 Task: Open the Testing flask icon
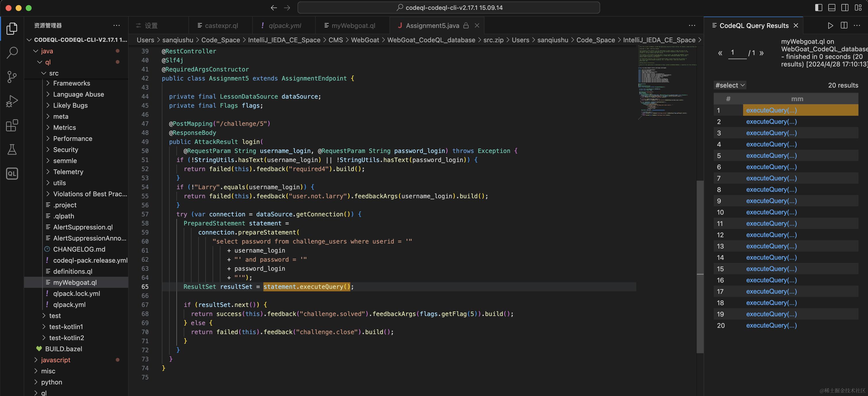point(12,149)
